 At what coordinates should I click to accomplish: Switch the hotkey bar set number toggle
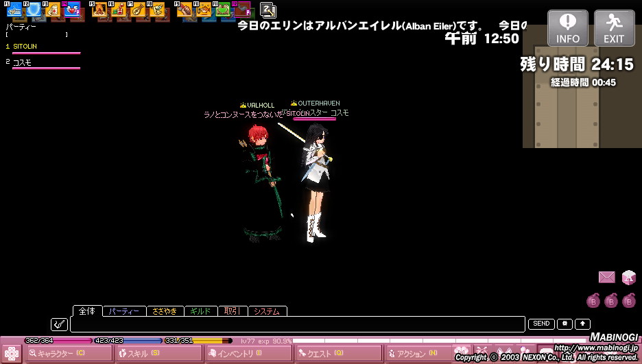coord(269,10)
